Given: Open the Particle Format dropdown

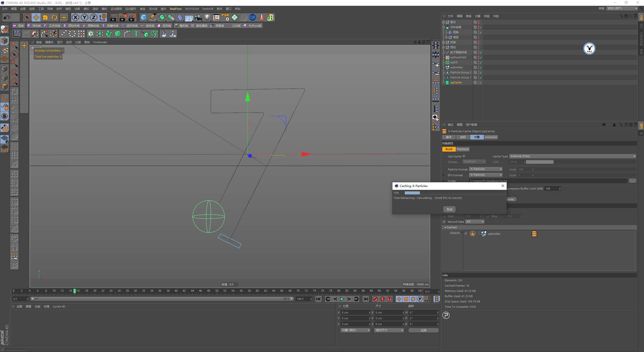Looking at the screenshot, I should tap(486, 169).
